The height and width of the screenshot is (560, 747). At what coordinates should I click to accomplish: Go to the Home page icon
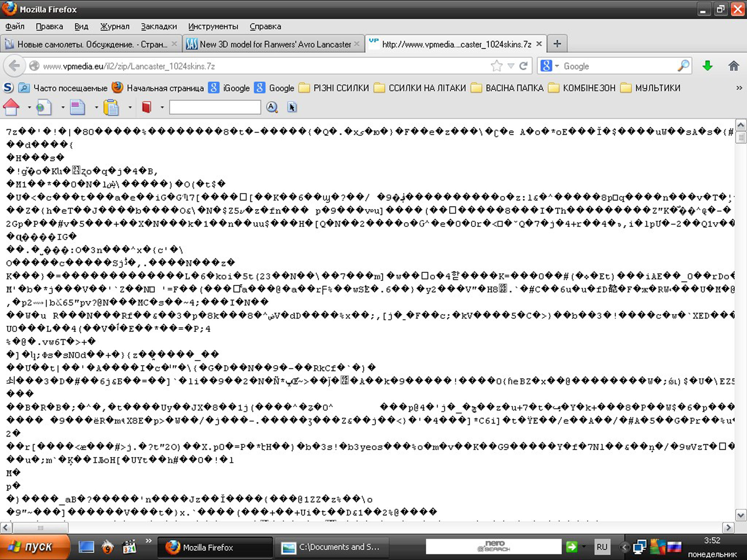tap(734, 66)
